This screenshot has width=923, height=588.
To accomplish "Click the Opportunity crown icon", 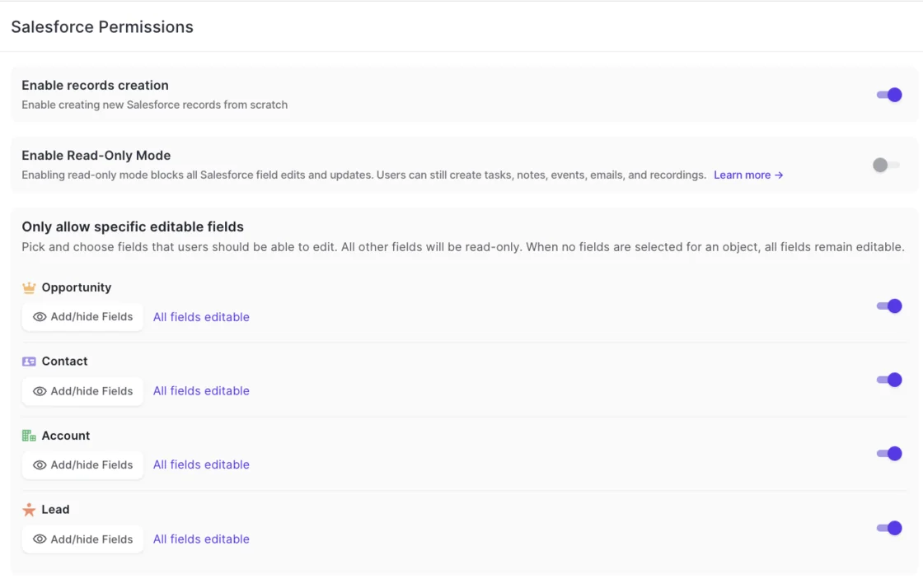I will coord(29,287).
